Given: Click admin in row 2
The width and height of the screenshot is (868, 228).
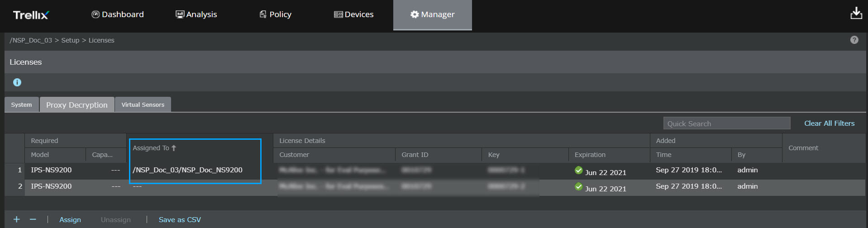Looking at the screenshot, I should click(x=748, y=186).
